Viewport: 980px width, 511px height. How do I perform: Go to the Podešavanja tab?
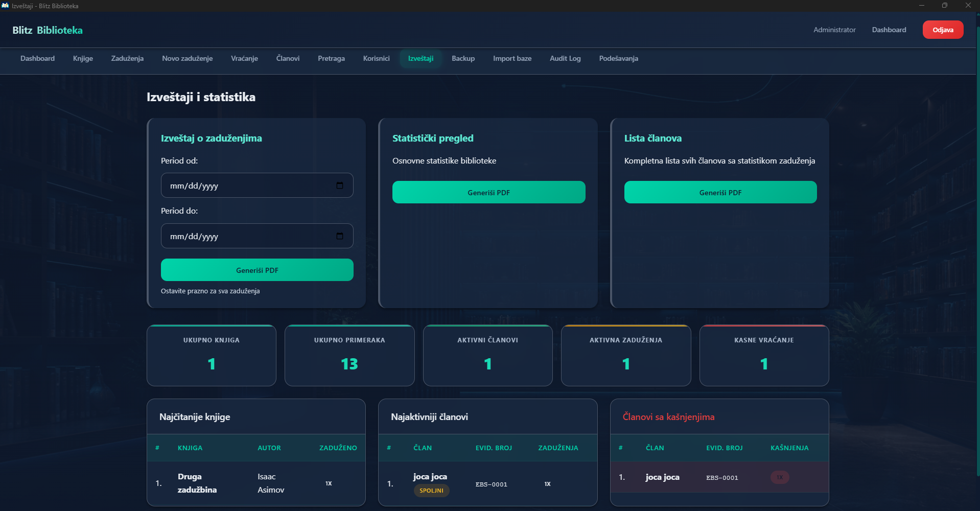pyautogui.click(x=618, y=58)
